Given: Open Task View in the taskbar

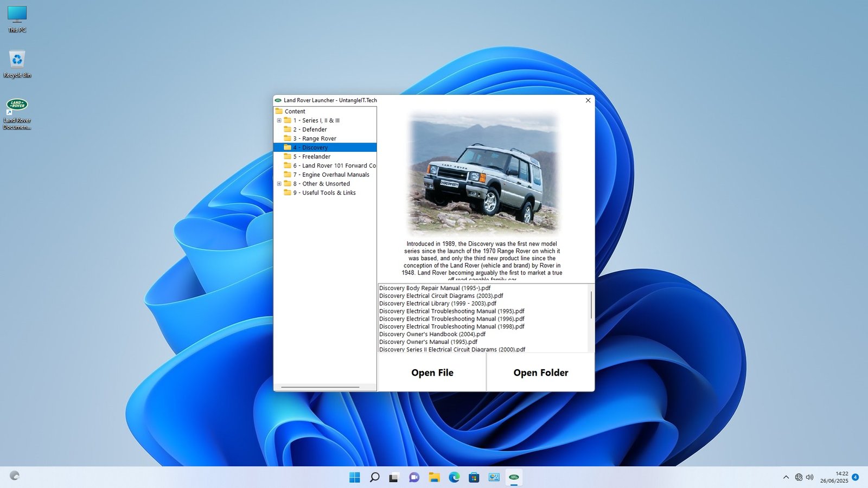Looking at the screenshot, I should (x=394, y=477).
